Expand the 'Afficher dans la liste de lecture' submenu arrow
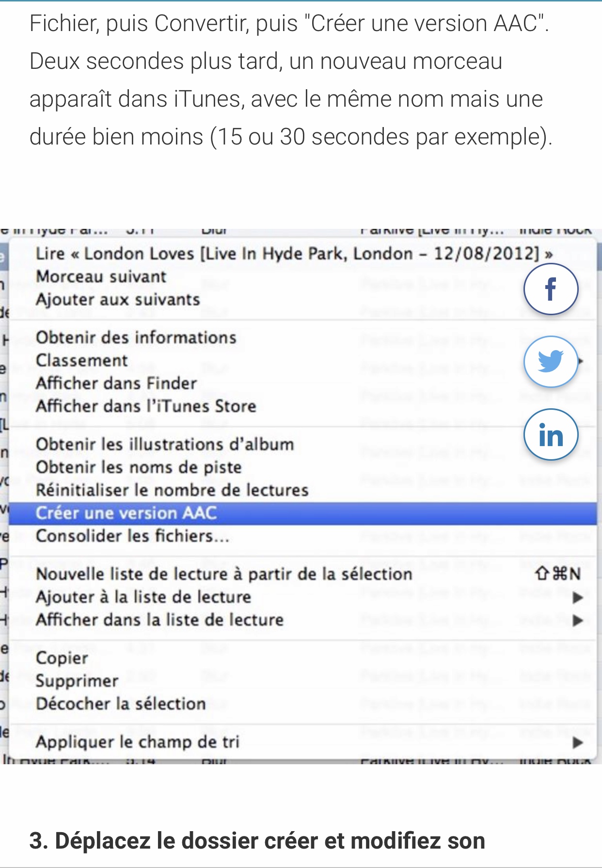The width and height of the screenshot is (602, 868). (577, 620)
